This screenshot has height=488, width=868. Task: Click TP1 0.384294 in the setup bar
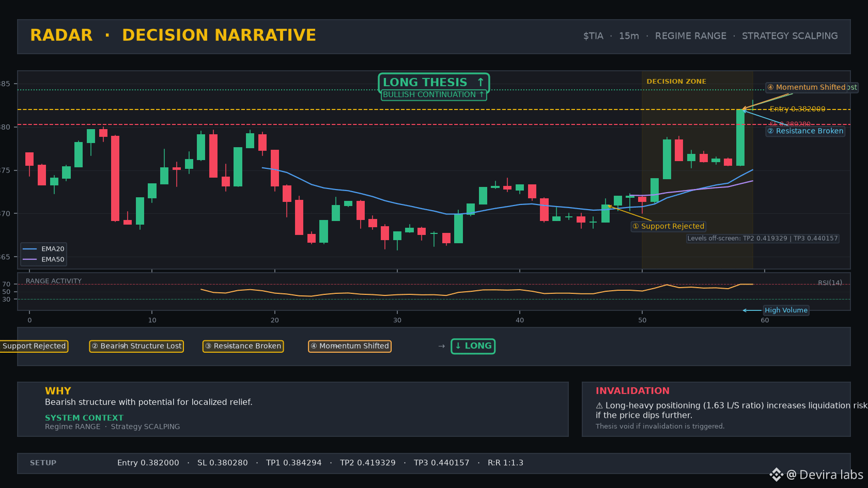294,463
